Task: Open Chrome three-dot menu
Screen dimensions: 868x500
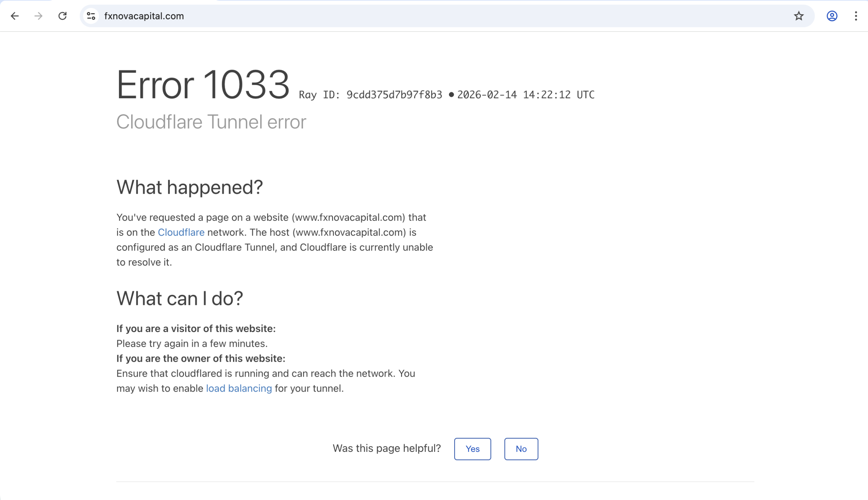Action: (x=855, y=16)
